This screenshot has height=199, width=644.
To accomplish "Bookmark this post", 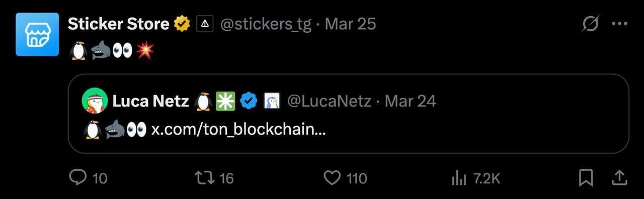I will [x=586, y=177].
